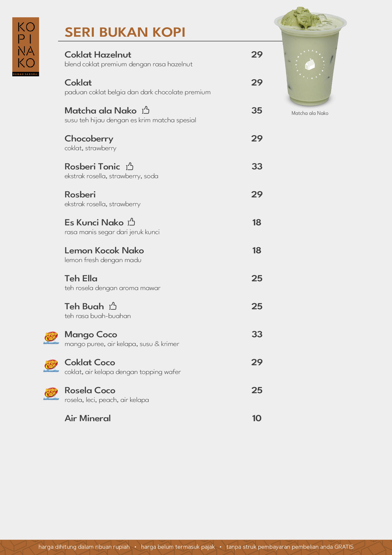Click thumbs-up icon next to Rosberi Tonic
Viewport: 392px width, 555px height.
coord(130,166)
